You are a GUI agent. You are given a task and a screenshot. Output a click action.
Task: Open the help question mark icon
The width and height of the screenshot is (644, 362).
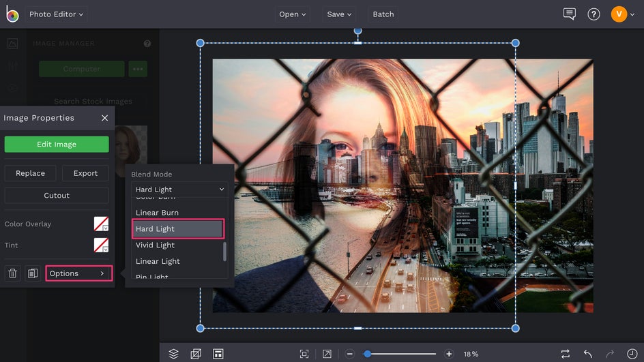(x=594, y=14)
